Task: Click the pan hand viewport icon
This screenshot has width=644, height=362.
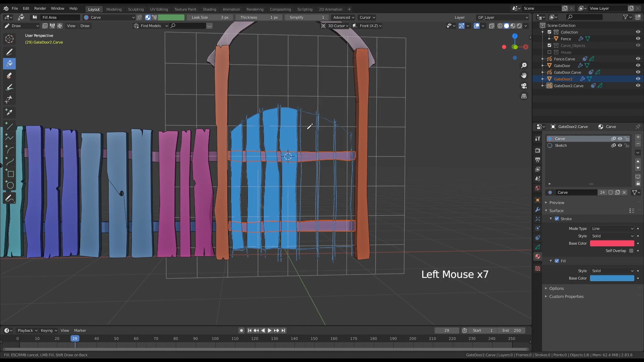Action: tap(524, 75)
